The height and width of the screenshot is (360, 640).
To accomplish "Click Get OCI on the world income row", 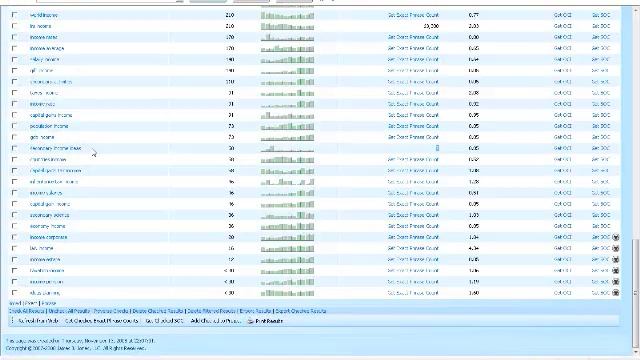I will (562, 15).
